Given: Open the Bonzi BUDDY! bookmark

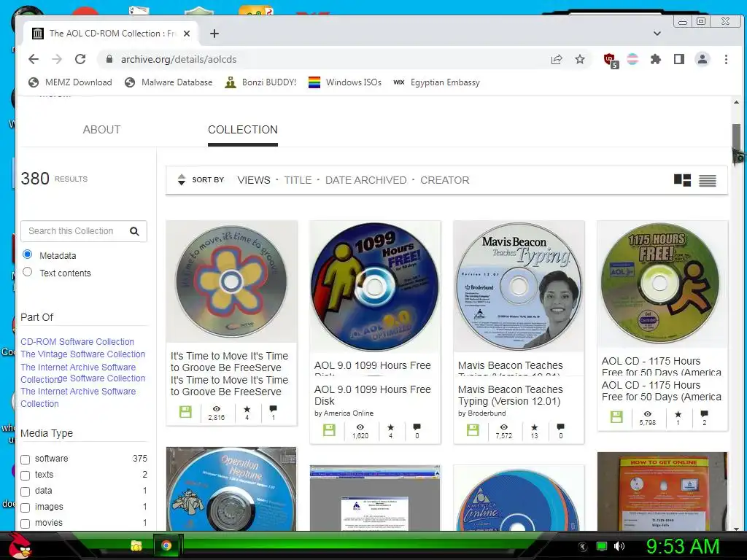Looking at the screenshot, I should (x=260, y=82).
